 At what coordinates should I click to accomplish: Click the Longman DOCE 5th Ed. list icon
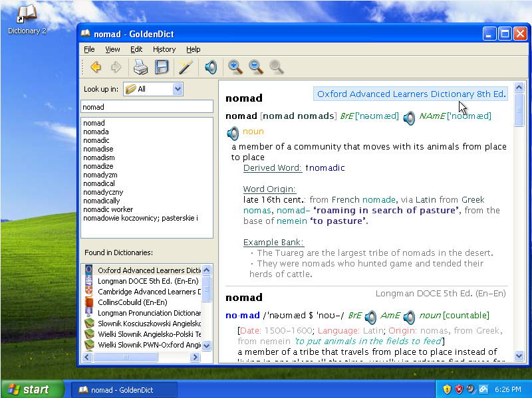point(89,280)
